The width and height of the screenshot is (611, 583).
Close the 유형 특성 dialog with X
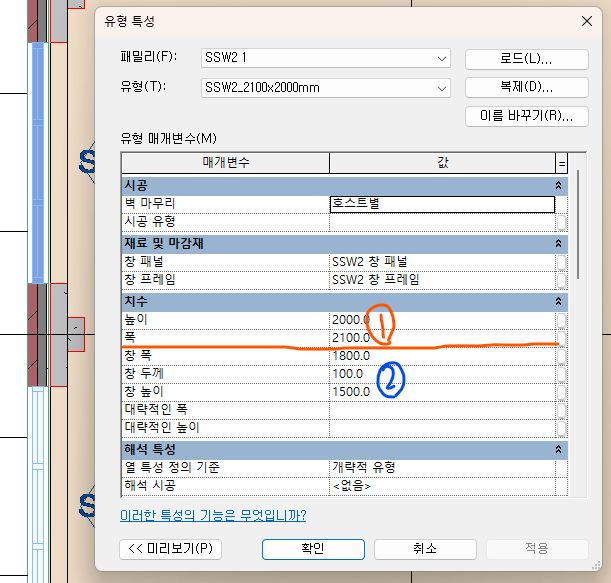click(x=586, y=21)
